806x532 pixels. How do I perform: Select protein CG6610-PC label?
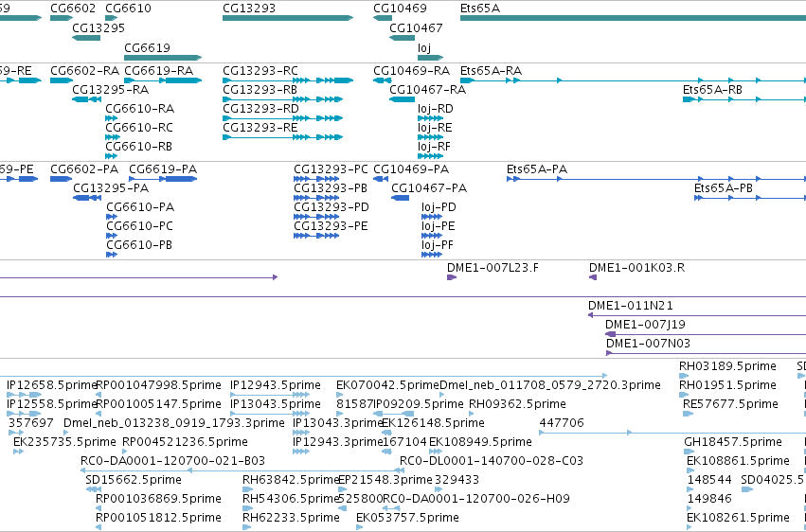tap(140, 226)
